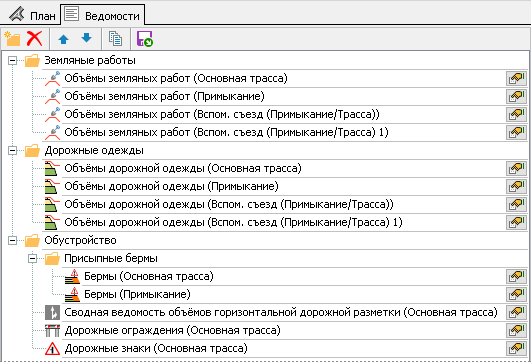Image resolution: width=531 pixels, height=362 pixels.
Task: Open settings button for Объёмы дорожной одежды (Основная трасса)
Action: 516,169
